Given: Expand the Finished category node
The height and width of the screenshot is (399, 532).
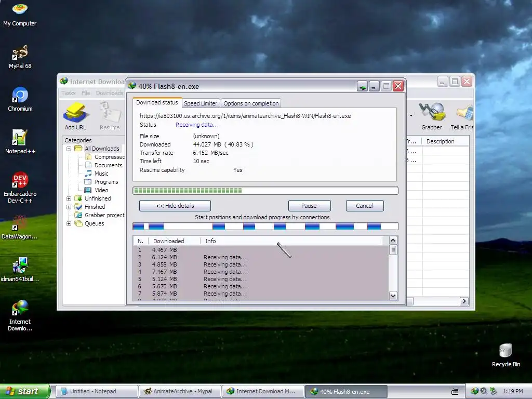Looking at the screenshot, I should (69, 207).
